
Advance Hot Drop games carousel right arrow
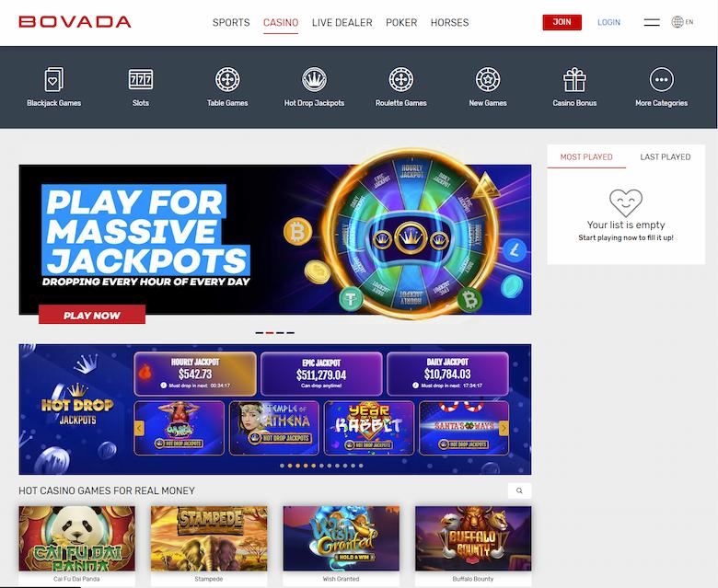[504, 428]
